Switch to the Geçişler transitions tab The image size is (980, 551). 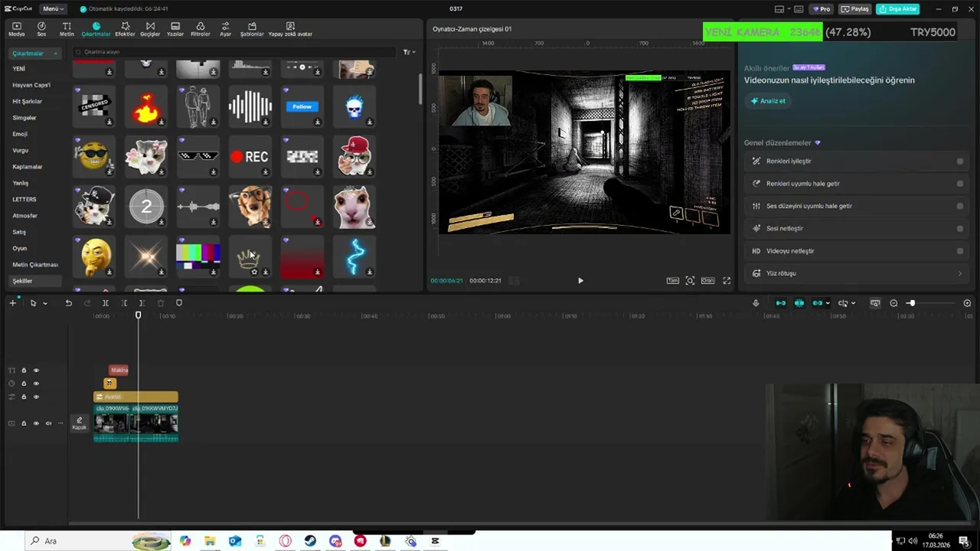[x=150, y=29]
